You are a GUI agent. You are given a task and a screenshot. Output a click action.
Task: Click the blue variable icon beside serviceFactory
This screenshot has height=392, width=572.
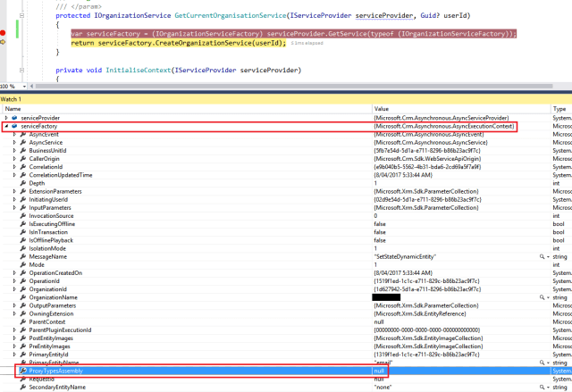[14, 127]
